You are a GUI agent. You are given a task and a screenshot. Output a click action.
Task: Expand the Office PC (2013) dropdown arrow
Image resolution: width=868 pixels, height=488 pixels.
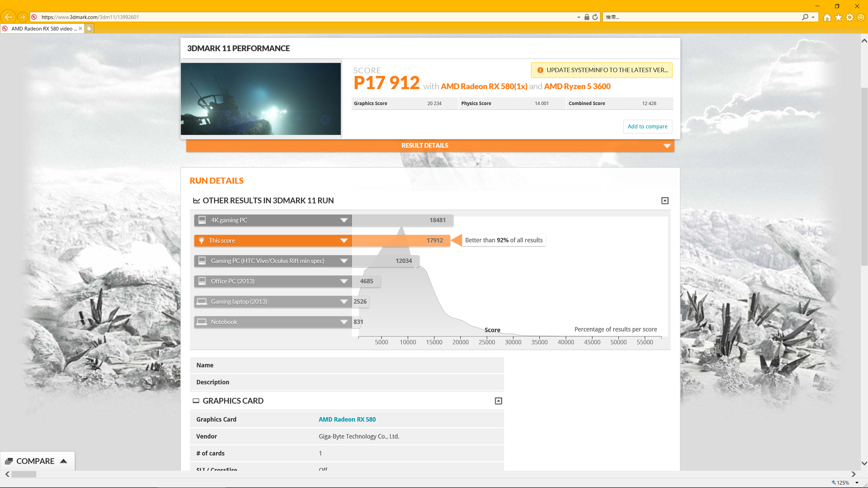point(344,281)
